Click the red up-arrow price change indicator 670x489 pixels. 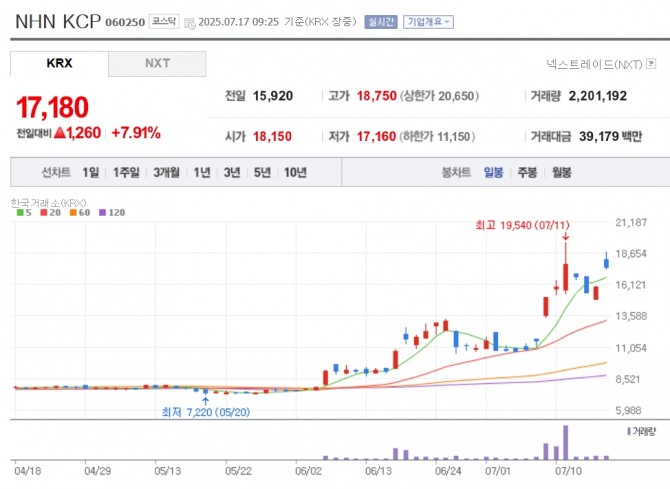click(x=59, y=131)
